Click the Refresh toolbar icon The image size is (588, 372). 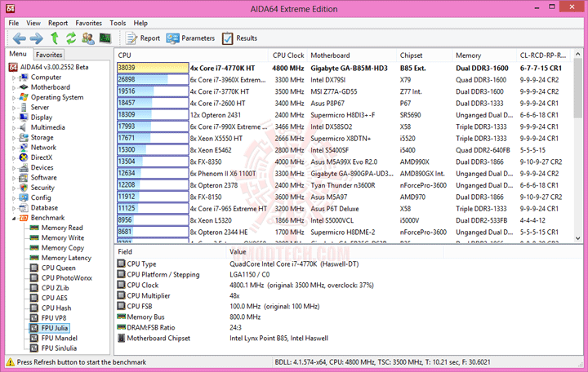pyautogui.click(x=71, y=38)
